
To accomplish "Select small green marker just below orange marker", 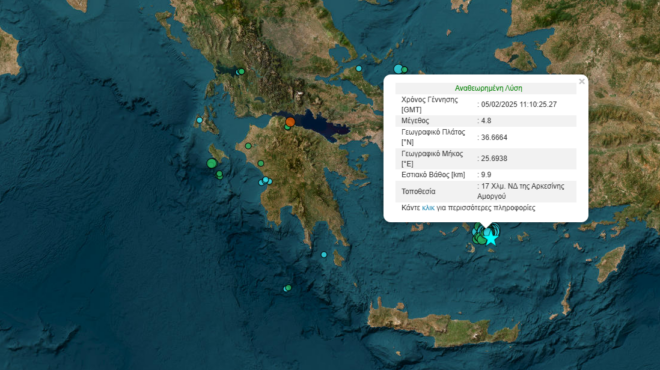I will 287,127.
